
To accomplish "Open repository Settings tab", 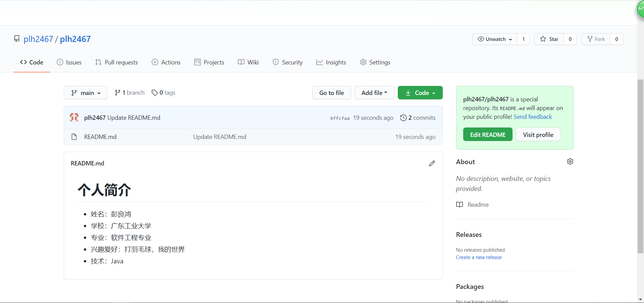I will click(x=375, y=62).
